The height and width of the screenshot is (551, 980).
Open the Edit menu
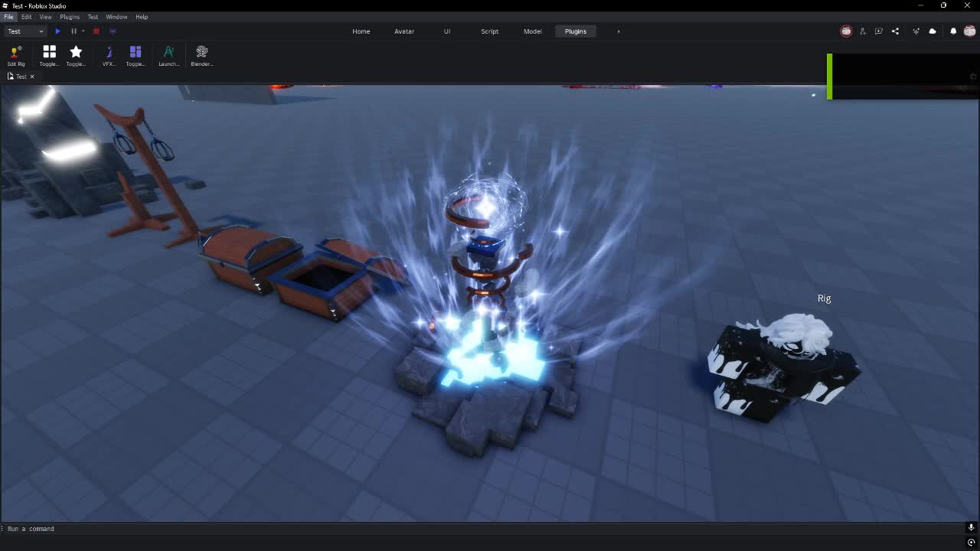(x=26, y=17)
